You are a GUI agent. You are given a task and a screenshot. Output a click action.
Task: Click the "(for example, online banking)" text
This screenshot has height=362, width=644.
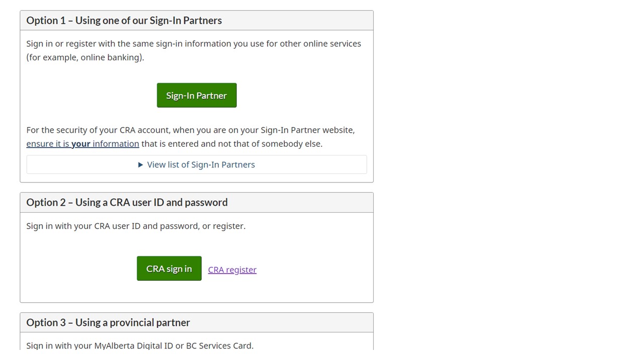85,57
